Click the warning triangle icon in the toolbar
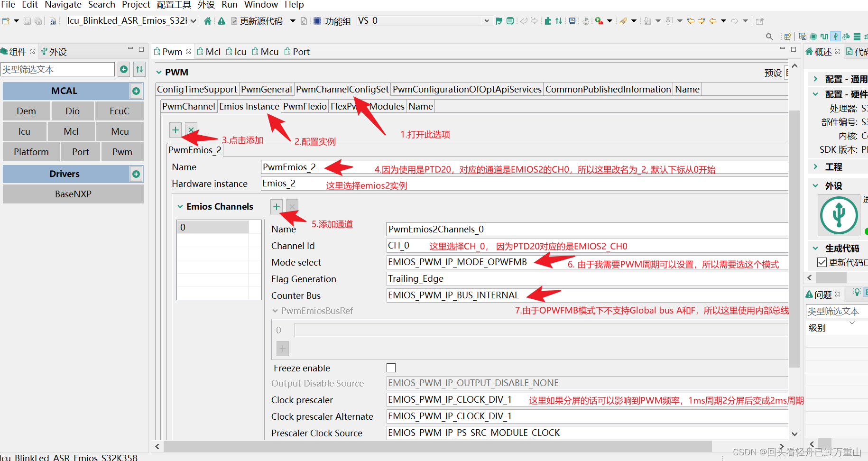Viewport: 868px width, 461px height. pyautogui.click(x=221, y=21)
